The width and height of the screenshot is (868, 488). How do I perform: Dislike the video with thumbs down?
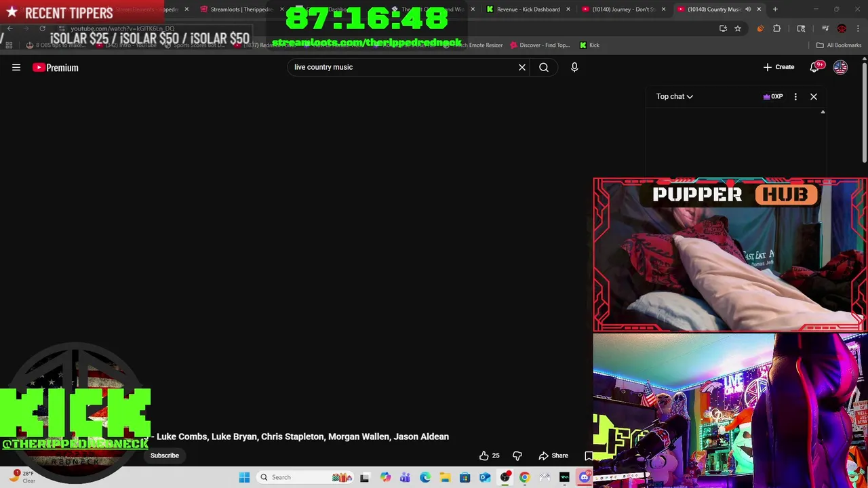pos(517,455)
